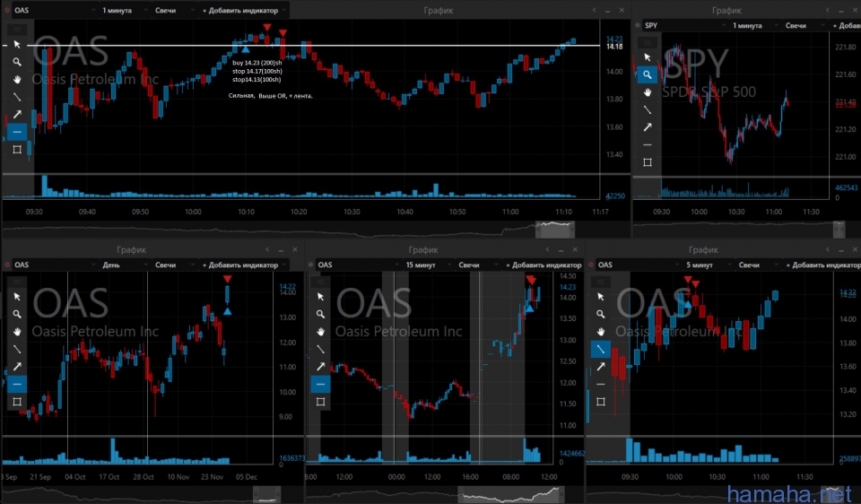
Task: Click the '<' collapse arrow of the 15-minute panel
Action: [x=547, y=250]
